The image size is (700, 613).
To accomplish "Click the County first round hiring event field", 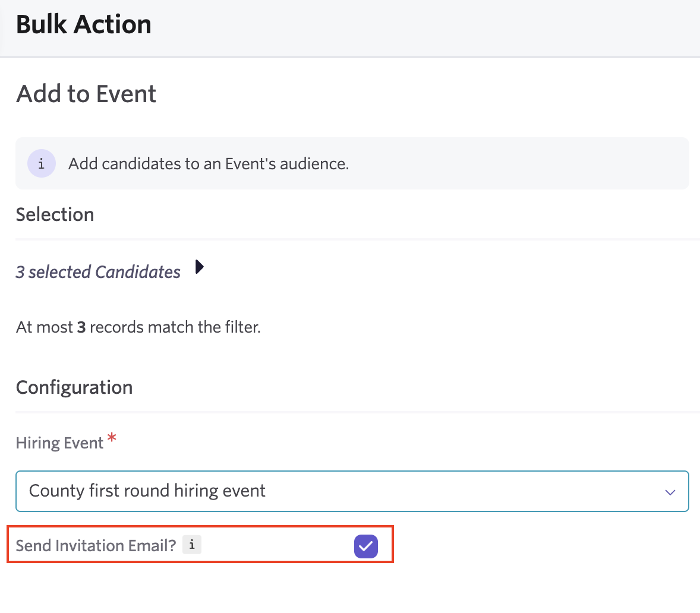I will click(352, 491).
